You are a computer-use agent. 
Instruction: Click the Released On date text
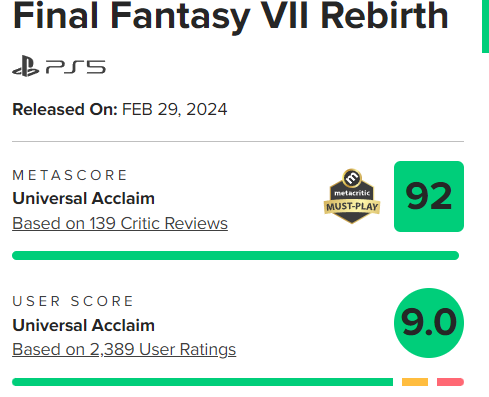120,109
